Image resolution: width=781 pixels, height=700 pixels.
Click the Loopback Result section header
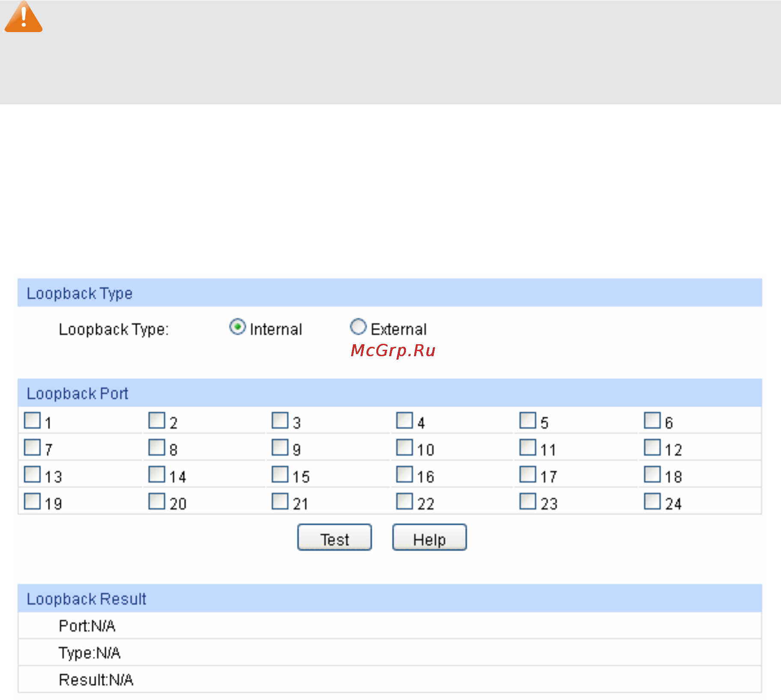390,599
